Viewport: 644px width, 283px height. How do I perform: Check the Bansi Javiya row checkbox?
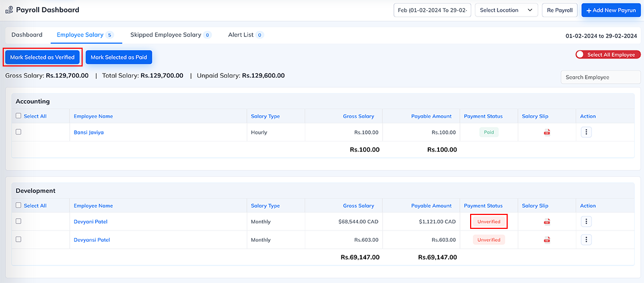point(19,132)
